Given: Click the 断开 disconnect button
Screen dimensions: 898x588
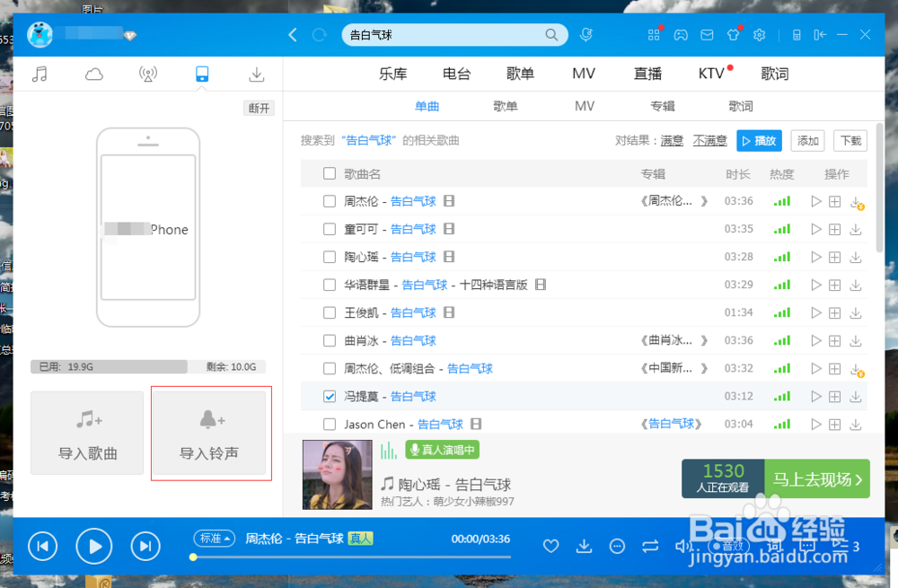Looking at the screenshot, I should click(259, 109).
